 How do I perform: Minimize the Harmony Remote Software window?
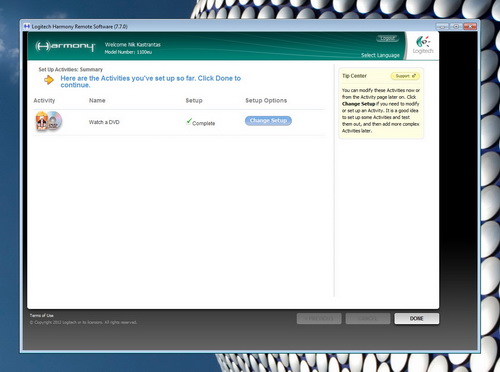(442, 26)
